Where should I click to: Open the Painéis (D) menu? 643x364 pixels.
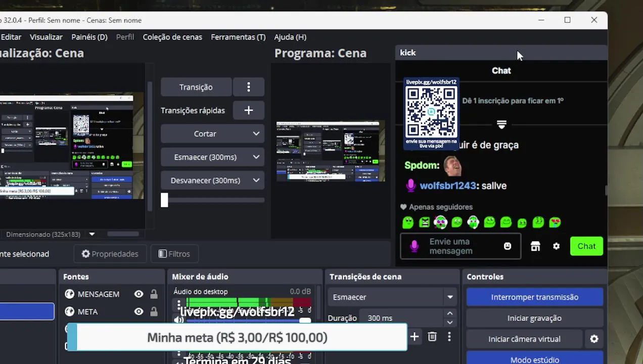coord(89,37)
